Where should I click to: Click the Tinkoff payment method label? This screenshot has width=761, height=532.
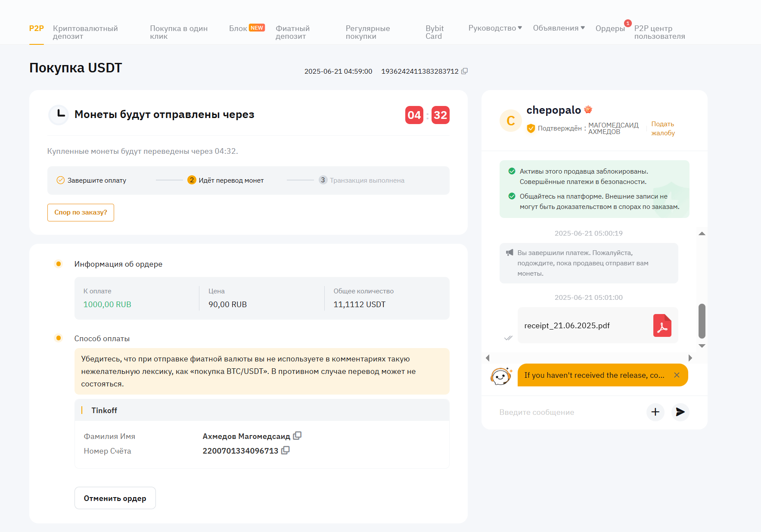coord(104,411)
